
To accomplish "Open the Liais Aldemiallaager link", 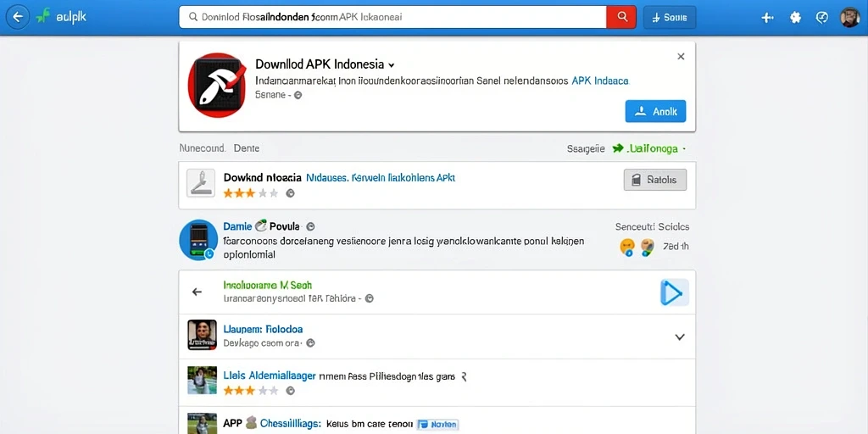I will tap(270, 376).
